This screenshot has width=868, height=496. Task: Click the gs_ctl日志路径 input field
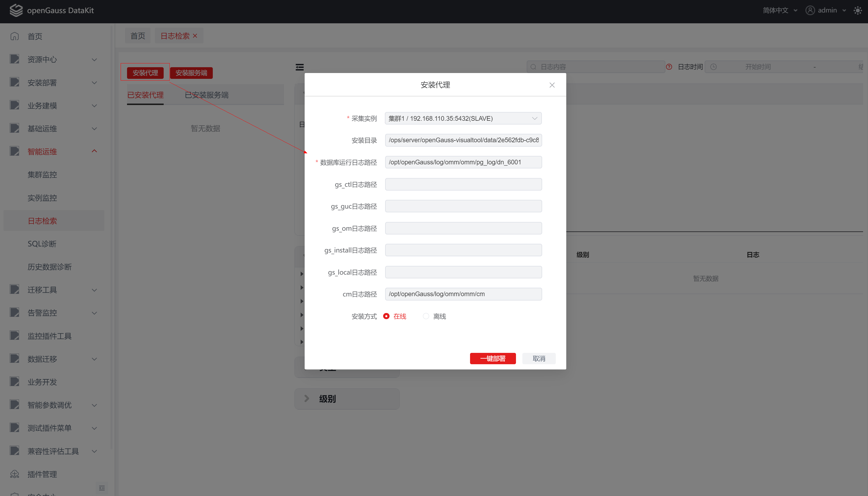click(463, 184)
